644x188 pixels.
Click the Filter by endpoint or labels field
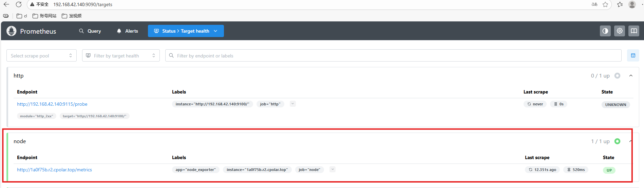(394, 56)
